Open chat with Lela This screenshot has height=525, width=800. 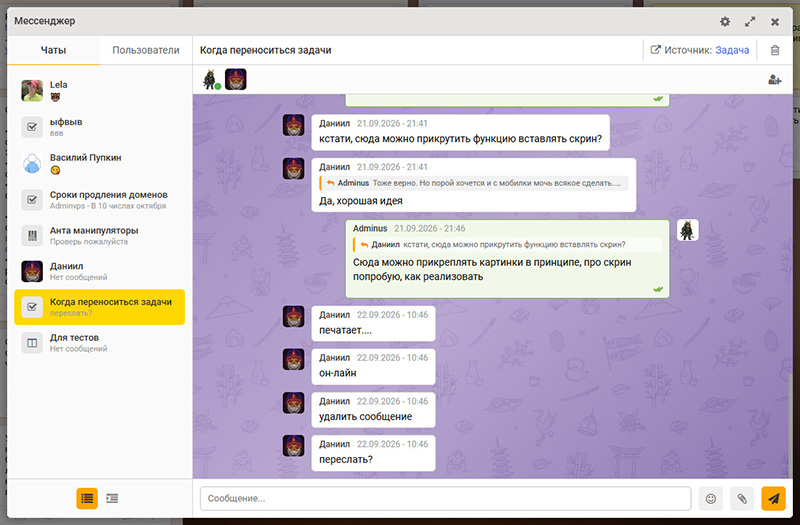click(x=99, y=90)
